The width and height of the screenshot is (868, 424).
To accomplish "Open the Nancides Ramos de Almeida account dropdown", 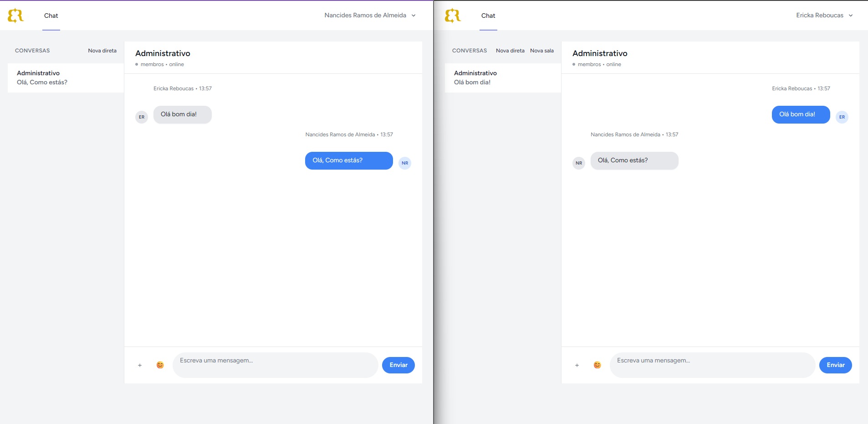I will [370, 15].
